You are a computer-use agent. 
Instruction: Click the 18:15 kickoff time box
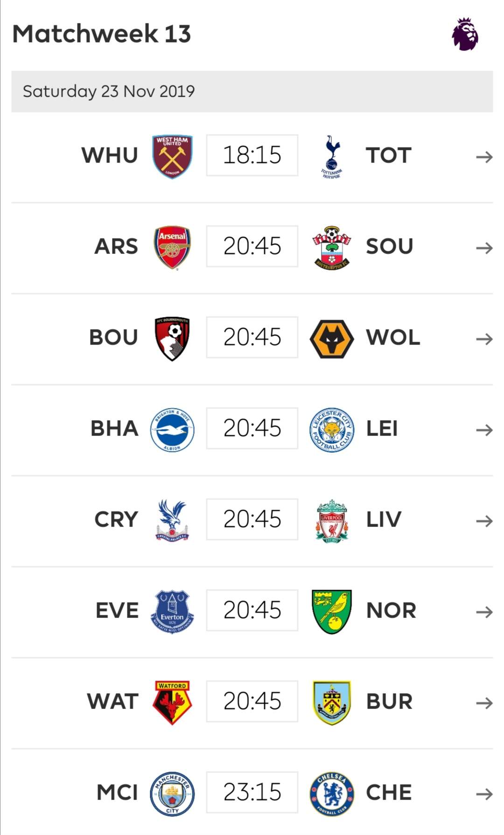(252, 155)
